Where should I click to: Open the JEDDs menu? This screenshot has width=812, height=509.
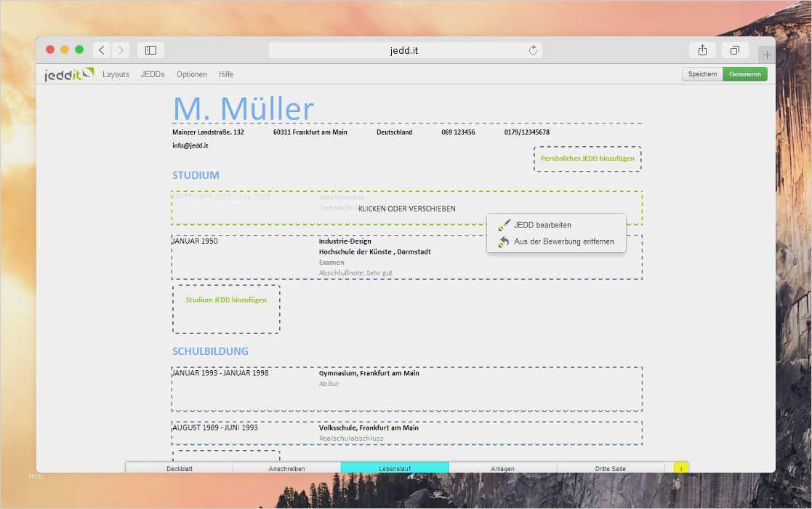[x=153, y=74]
